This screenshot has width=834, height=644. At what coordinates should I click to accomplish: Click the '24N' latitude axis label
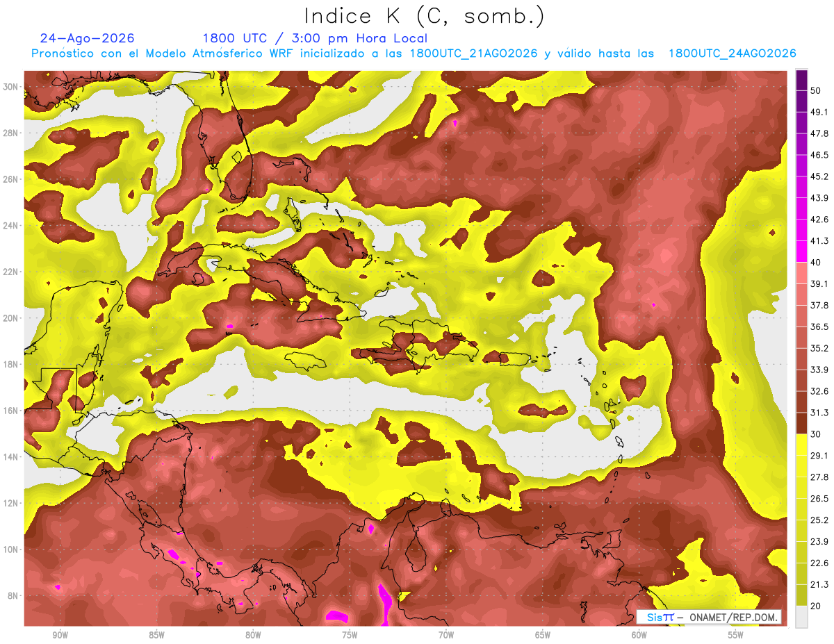[10, 226]
